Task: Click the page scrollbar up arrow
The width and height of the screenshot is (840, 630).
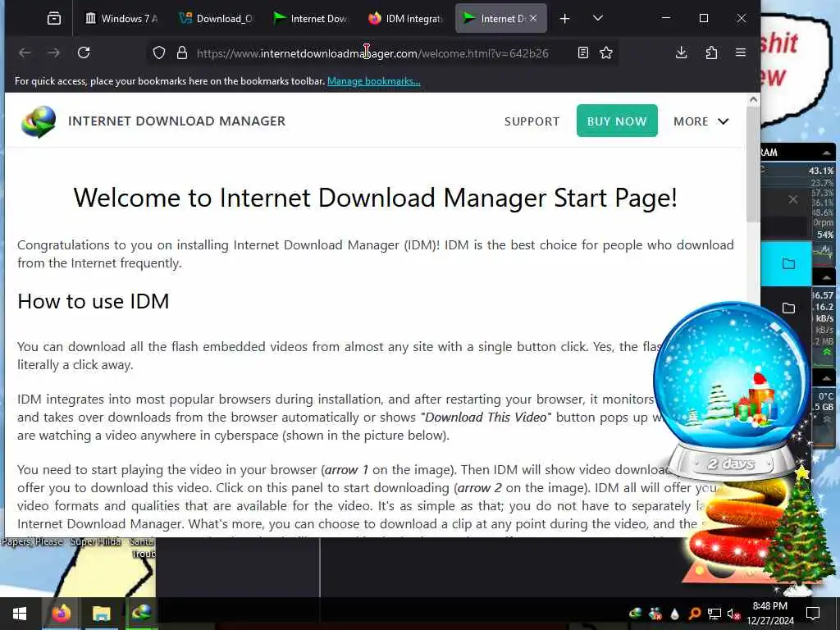Action: [753, 99]
